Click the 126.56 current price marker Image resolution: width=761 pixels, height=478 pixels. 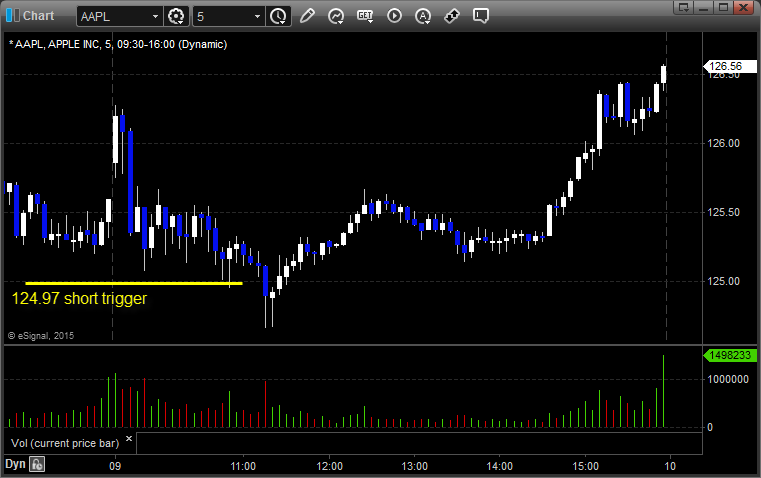point(729,66)
